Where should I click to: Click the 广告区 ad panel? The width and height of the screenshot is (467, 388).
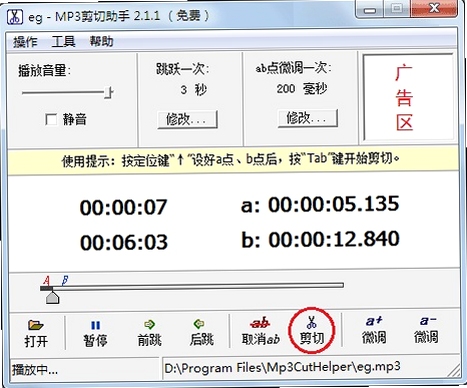pos(408,97)
